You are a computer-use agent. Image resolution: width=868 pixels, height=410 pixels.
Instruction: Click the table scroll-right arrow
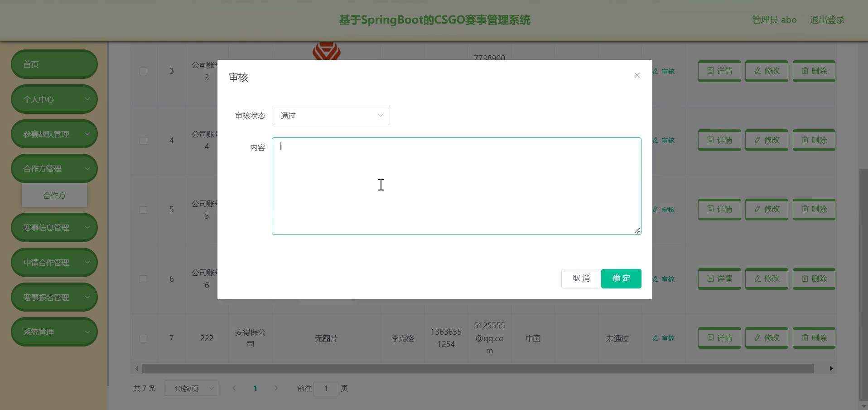(831, 369)
